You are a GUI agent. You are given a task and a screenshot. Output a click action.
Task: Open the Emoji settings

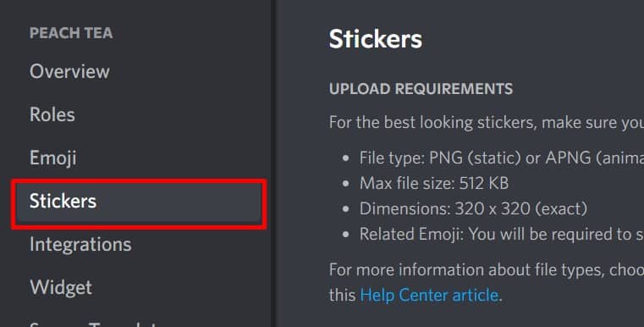coord(53,158)
